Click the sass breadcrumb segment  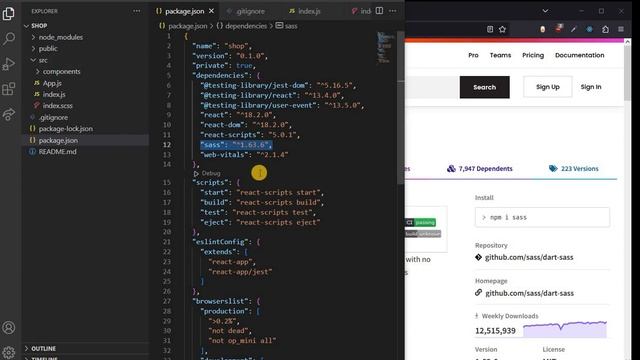point(287,26)
